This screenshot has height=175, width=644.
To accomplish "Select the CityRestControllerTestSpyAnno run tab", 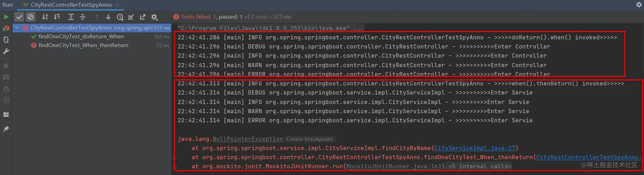I will pyautogui.click(x=71, y=5).
